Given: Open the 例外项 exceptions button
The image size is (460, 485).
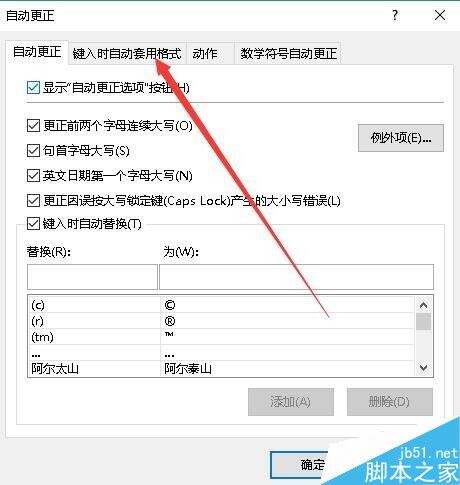Looking at the screenshot, I should (401, 138).
